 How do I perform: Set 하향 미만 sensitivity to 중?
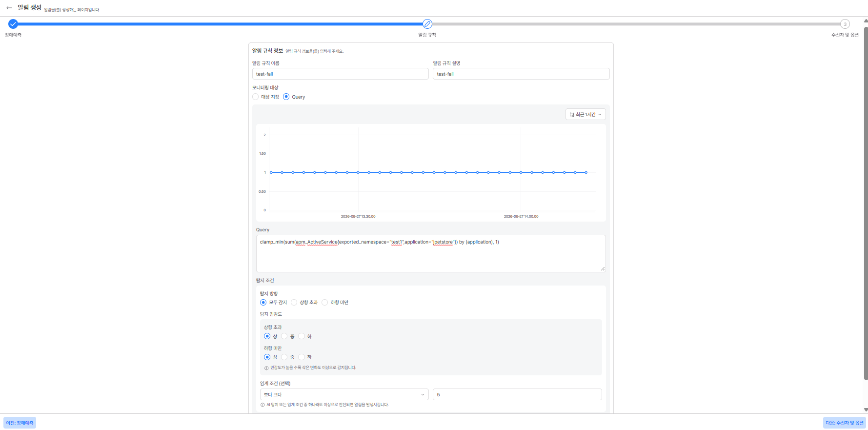[284, 357]
